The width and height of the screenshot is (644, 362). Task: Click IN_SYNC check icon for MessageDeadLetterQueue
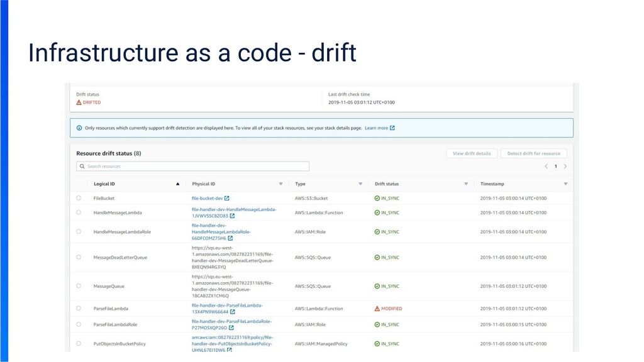pos(377,257)
